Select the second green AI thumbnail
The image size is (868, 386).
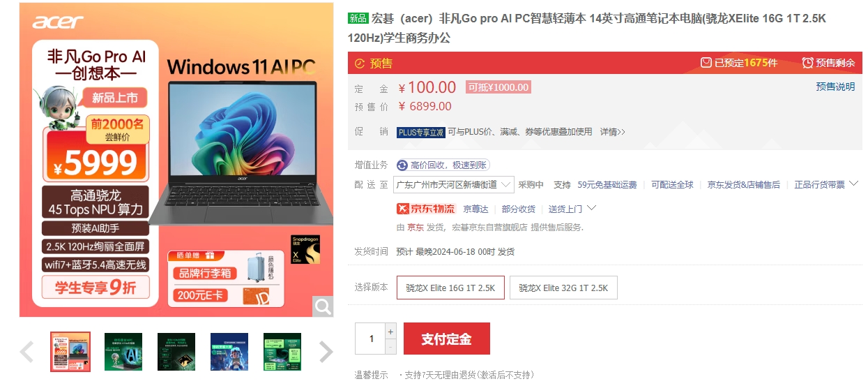(x=123, y=351)
